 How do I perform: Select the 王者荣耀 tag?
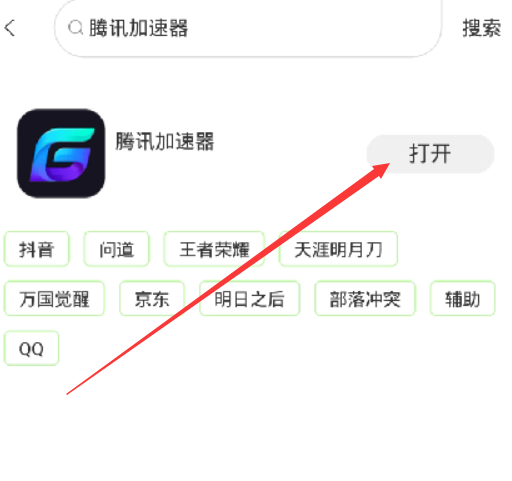[x=214, y=249]
